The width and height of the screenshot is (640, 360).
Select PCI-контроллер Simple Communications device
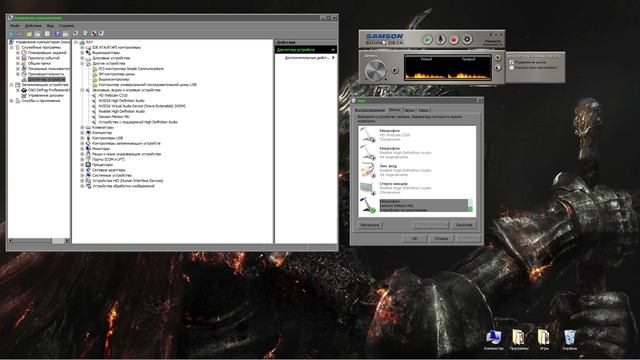[x=131, y=69]
